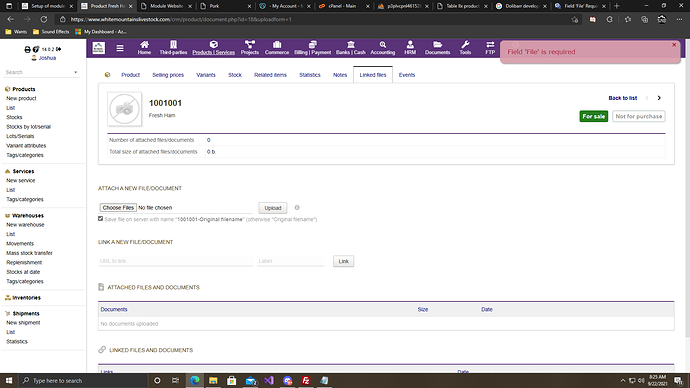The height and width of the screenshot is (388, 690).
Task: Open the HRM module icon
Action: click(x=410, y=44)
